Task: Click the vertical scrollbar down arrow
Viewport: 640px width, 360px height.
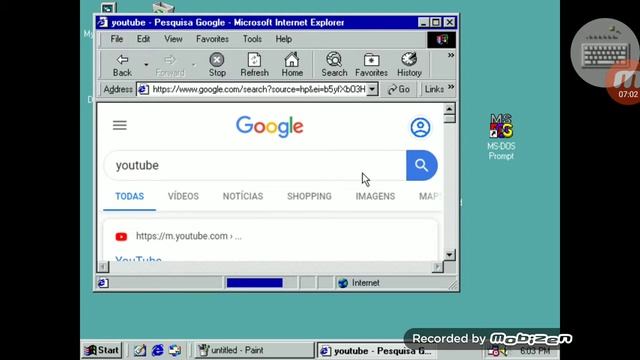Action: coord(449,255)
